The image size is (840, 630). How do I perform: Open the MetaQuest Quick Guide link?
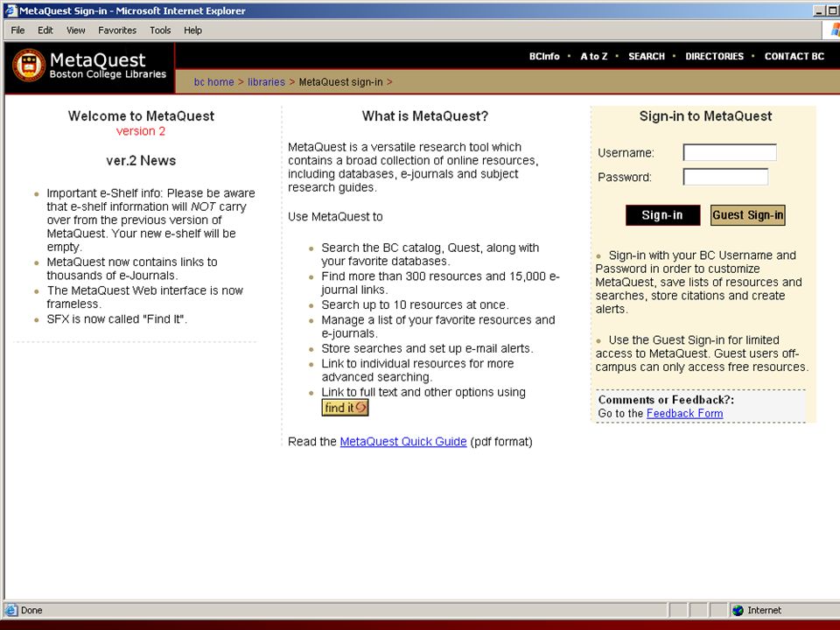(403, 441)
